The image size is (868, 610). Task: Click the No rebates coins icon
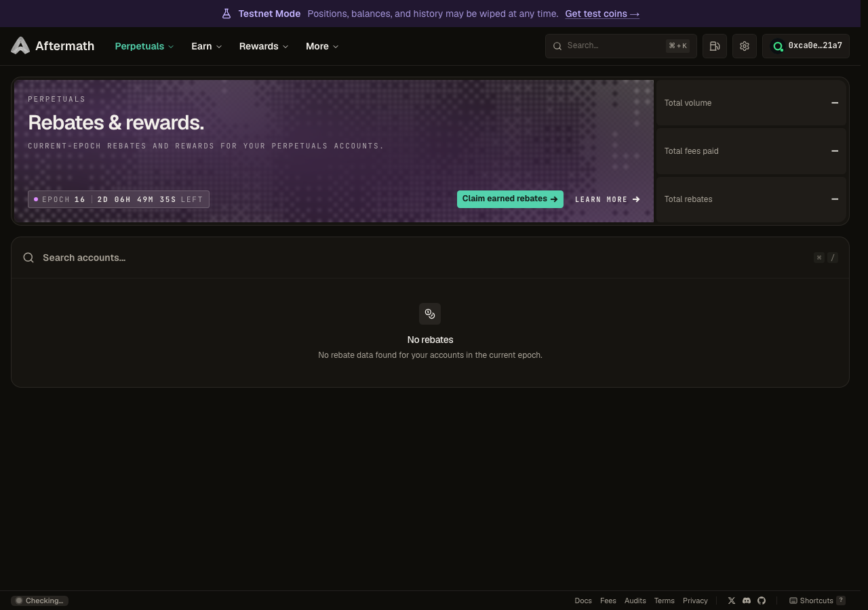[430, 314]
